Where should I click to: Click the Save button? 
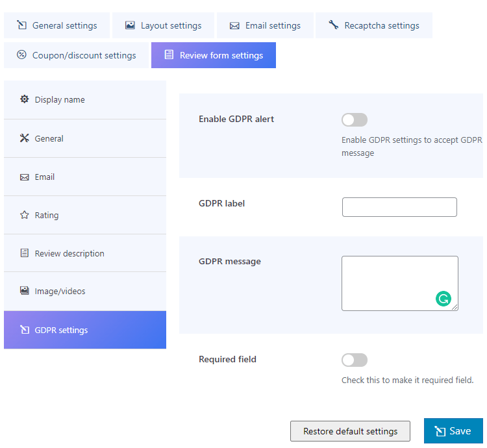[x=453, y=430]
